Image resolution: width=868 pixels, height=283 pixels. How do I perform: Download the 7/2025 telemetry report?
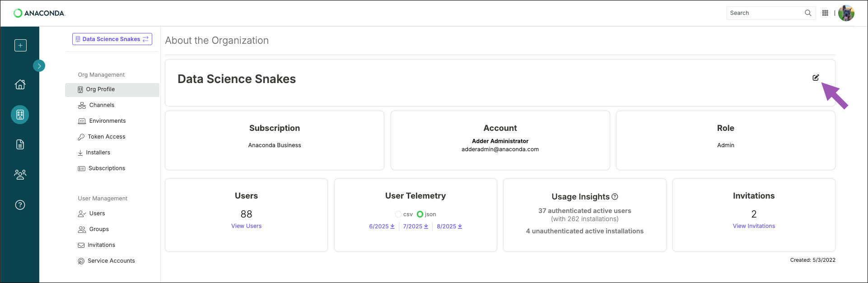tap(415, 227)
